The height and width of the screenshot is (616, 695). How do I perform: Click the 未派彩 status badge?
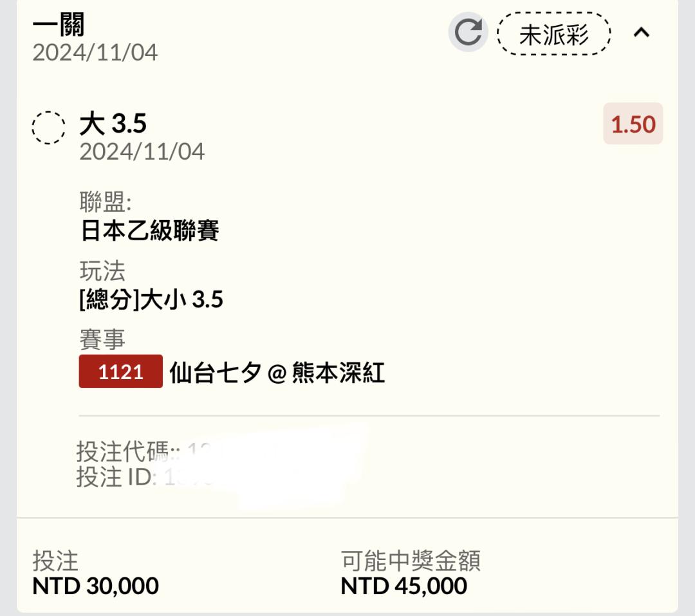coord(553,33)
